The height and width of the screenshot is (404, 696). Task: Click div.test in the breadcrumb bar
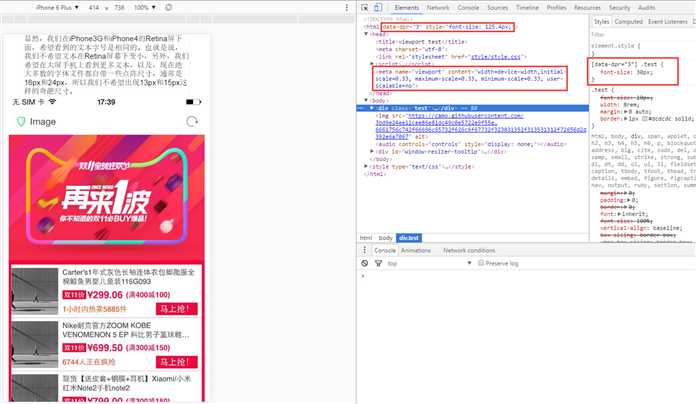pyautogui.click(x=409, y=238)
